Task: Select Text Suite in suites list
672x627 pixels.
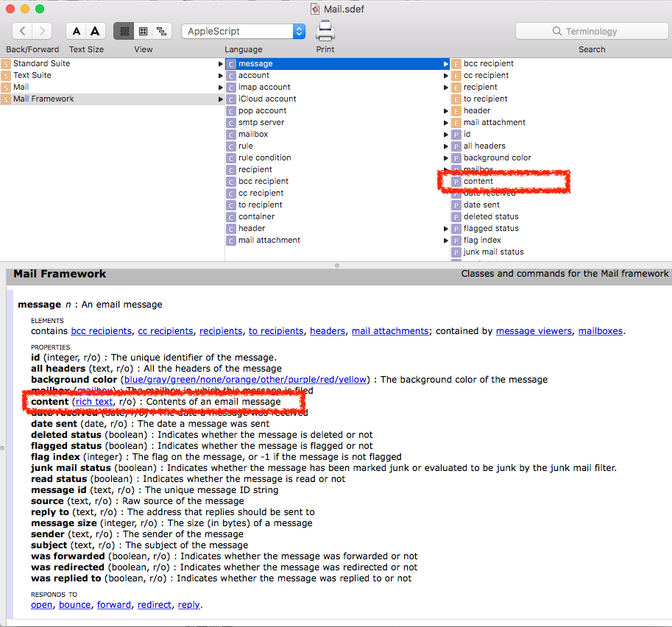Action: [x=32, y=75]
